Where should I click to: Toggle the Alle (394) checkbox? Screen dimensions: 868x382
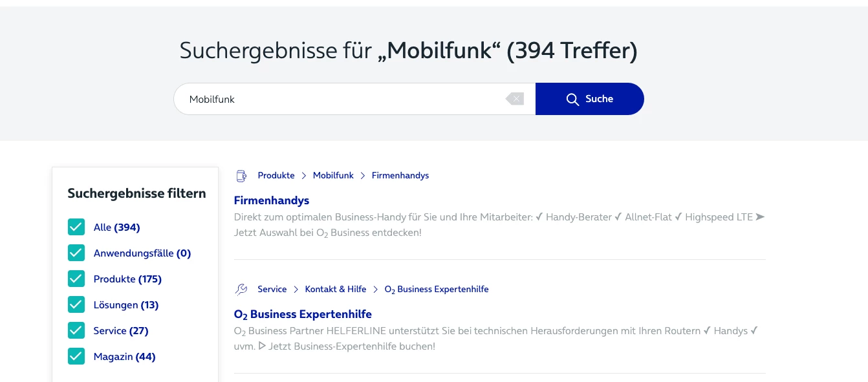coord(76,227)
